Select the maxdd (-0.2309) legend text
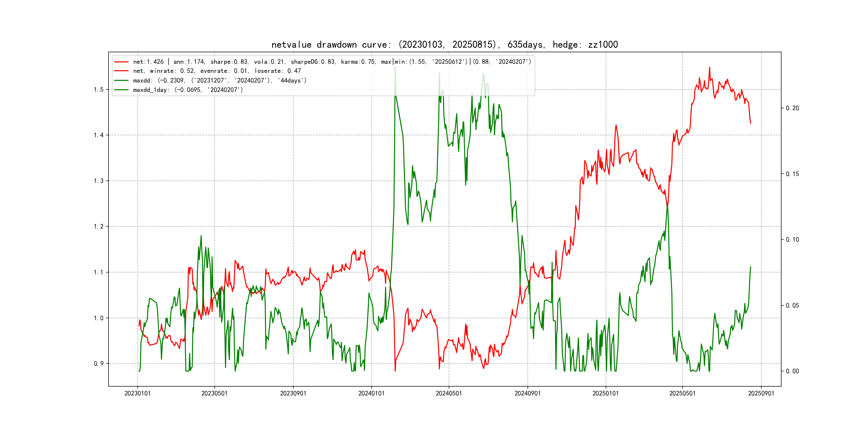 [x=220, y=81]
